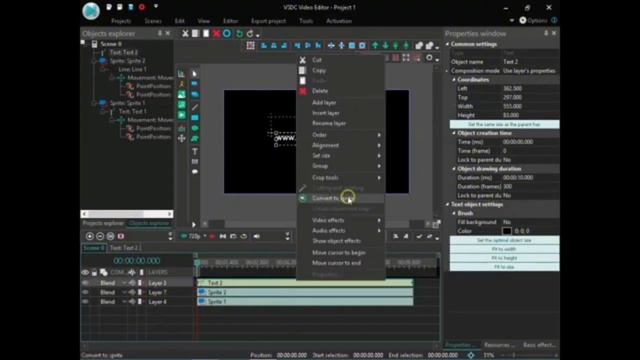Click the Undo green arrow icon
The height and width of the screenshot is (360, 640).
point(240,33)
